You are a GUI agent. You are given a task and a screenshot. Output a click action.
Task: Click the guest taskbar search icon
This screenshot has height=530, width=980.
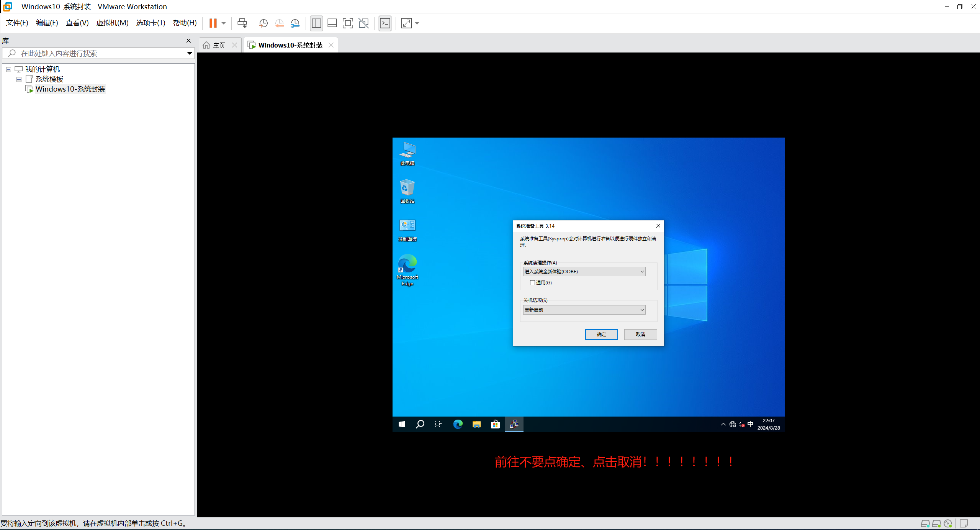(420, 424)
